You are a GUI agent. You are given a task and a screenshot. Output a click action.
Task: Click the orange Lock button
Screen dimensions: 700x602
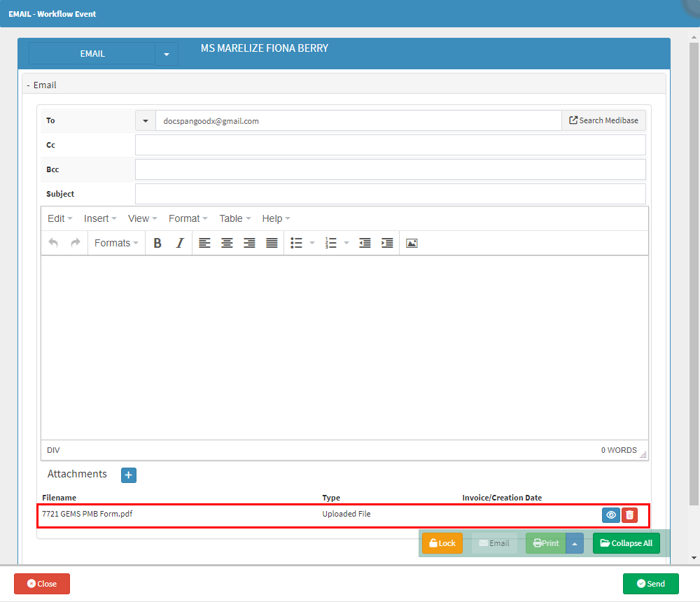coord(442,543)
